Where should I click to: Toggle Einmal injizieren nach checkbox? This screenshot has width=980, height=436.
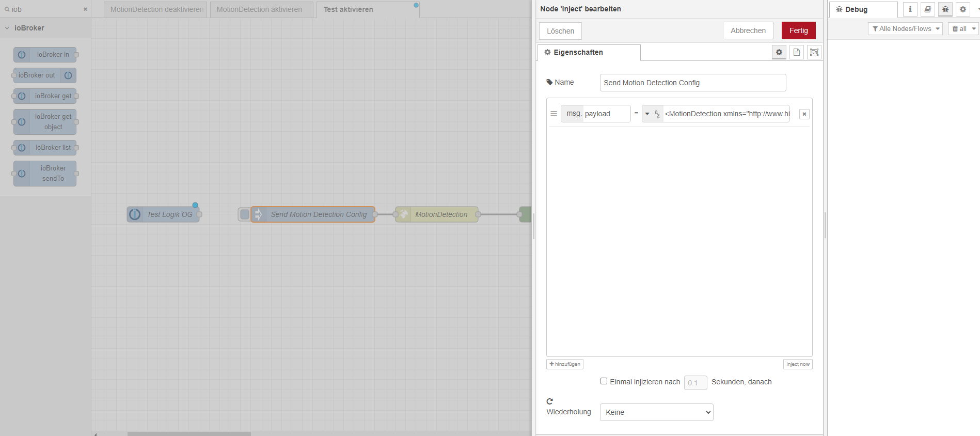pyautogui.click(x=604, y=381)
